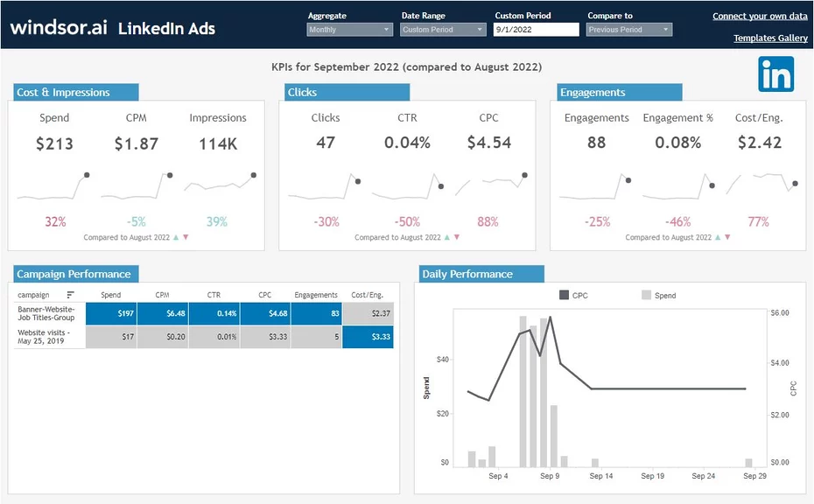Click the highlighted $3.33 Cost/Eng. cell
The image size is (814, 504).
[x=368, y=337]
